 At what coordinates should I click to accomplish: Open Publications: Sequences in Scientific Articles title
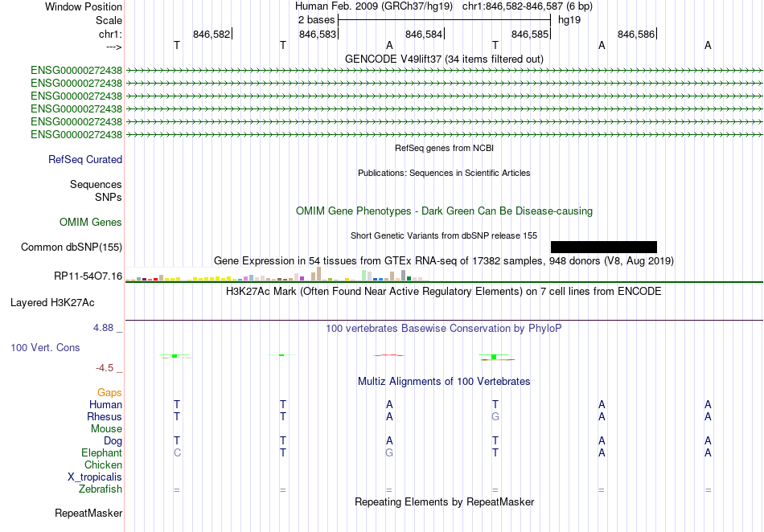tap(444, 173)
